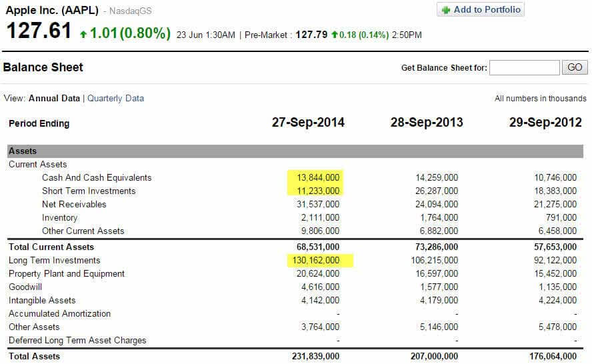Click the Apple Inc. (AAPL) heading
The image size is (592, 364).
pos(52,10)
